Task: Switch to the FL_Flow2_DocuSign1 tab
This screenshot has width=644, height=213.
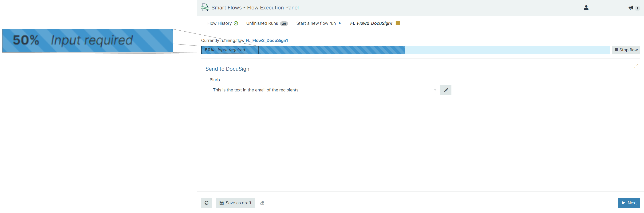Action: click(375, 23)
